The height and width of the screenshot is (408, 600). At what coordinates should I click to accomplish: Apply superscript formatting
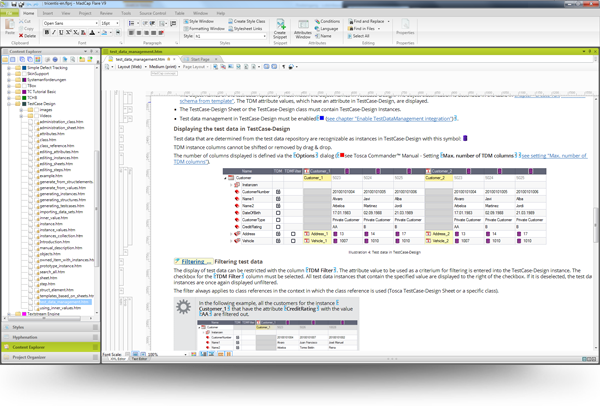point(68,33)
